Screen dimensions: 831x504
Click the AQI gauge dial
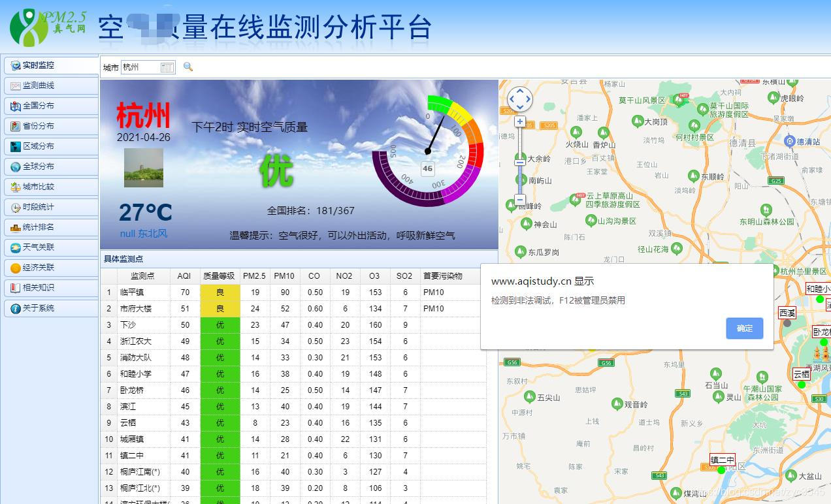point(428,151)
